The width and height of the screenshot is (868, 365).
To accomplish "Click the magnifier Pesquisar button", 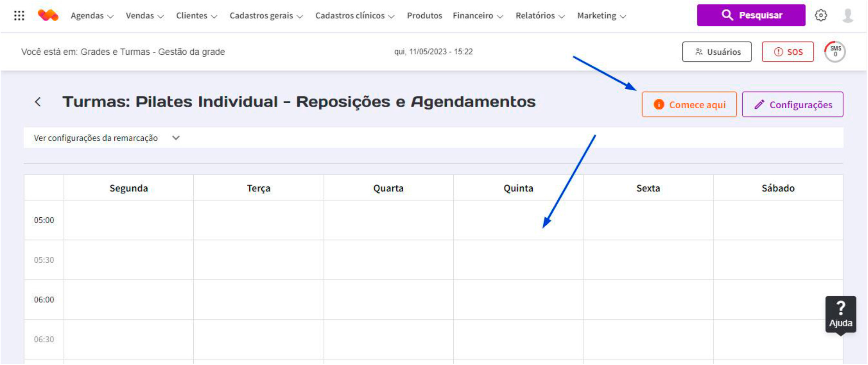I will [751, 15].
